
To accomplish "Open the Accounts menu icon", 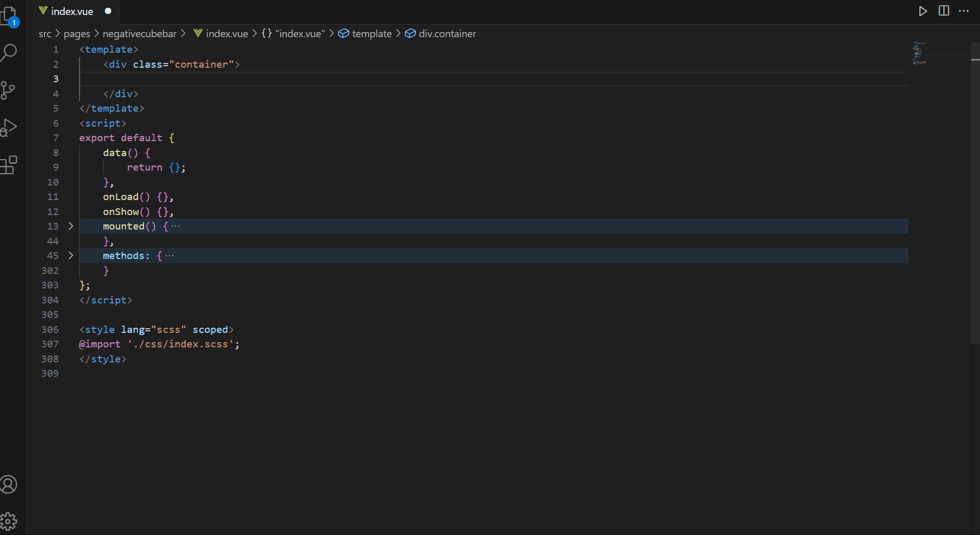I will [x=8, y=484].
